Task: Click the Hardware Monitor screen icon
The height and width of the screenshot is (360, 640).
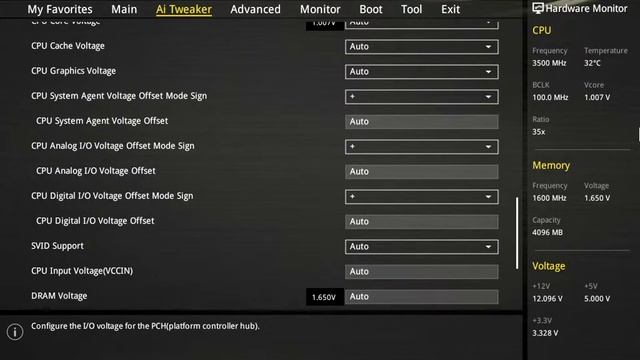Action: pyautogui.click(x=538, y=8)
